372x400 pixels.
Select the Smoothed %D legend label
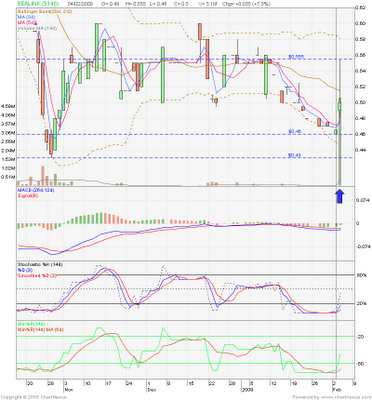coord(37,276)
